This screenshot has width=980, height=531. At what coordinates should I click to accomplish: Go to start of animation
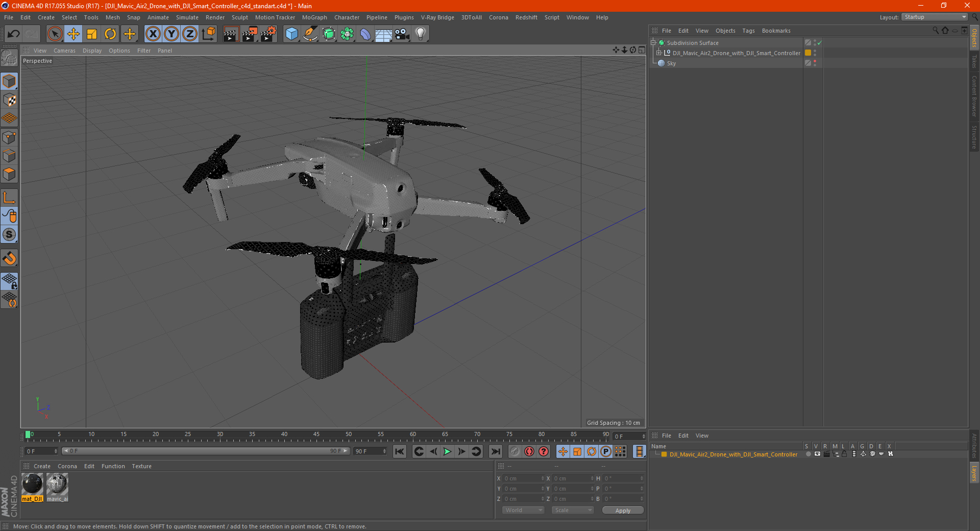(x=400, y=451)
